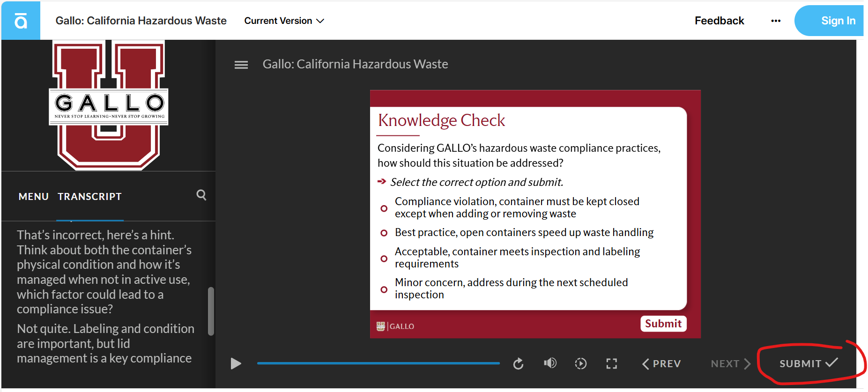Screen dimensions: 868x392
Task: Click the player title 'Gallo: California Hazardous Waste'
Action: [x=355, y=64]
